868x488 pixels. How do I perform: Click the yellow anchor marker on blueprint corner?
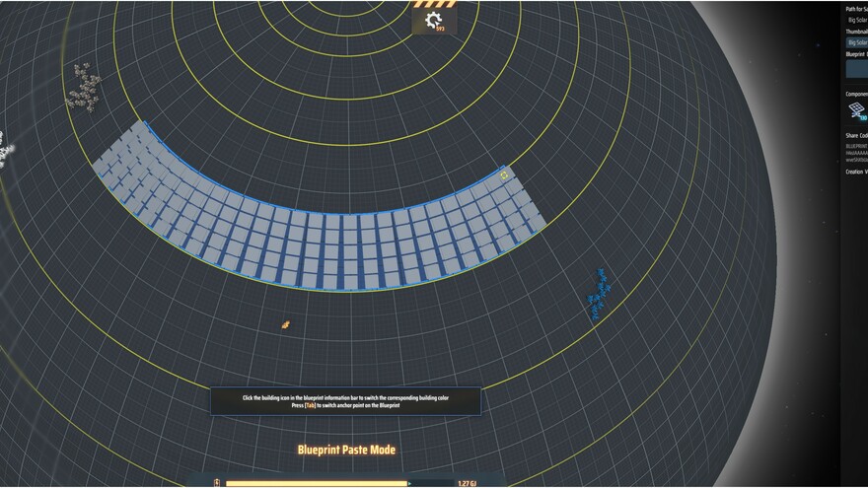(505, 175)
